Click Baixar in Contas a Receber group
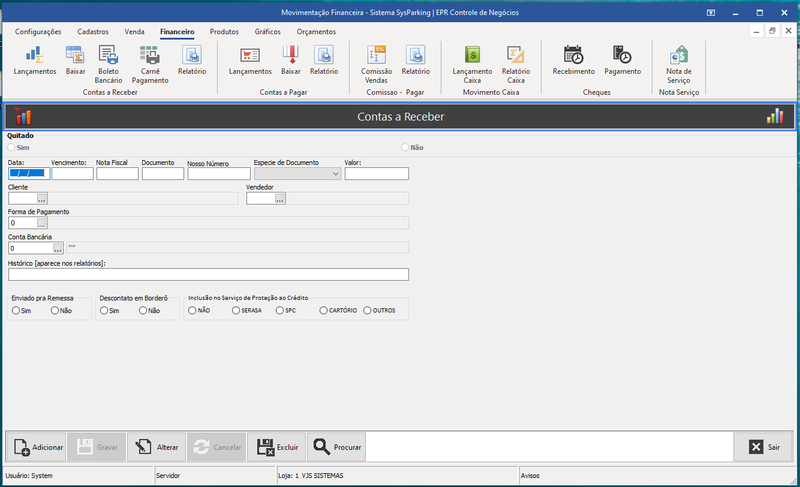 (75, 60)
